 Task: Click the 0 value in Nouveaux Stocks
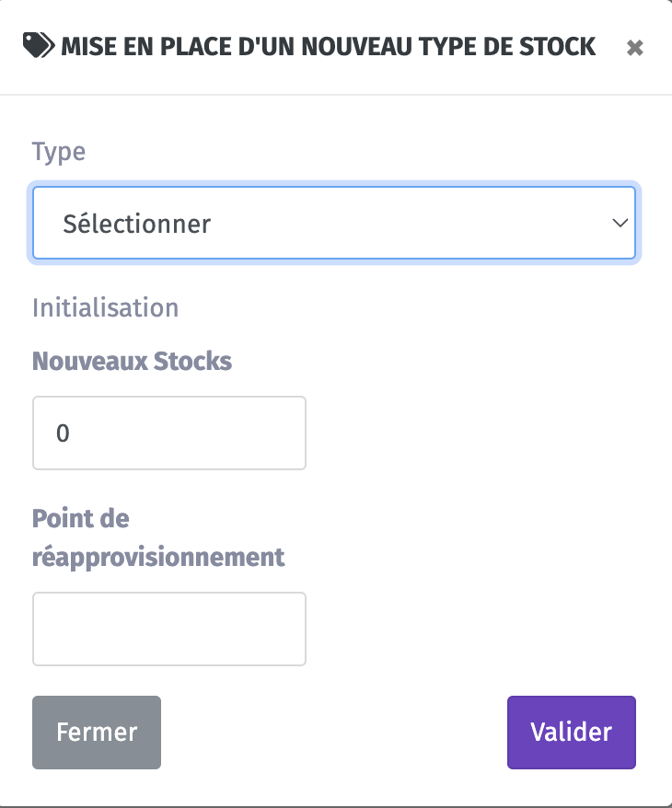pos(63,433)
